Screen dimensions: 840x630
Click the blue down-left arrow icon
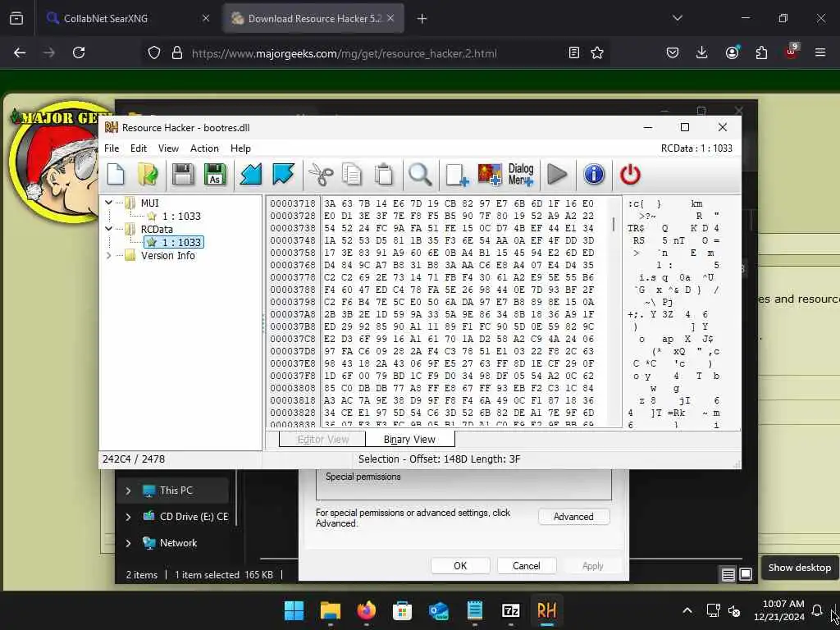coord(251,175)
